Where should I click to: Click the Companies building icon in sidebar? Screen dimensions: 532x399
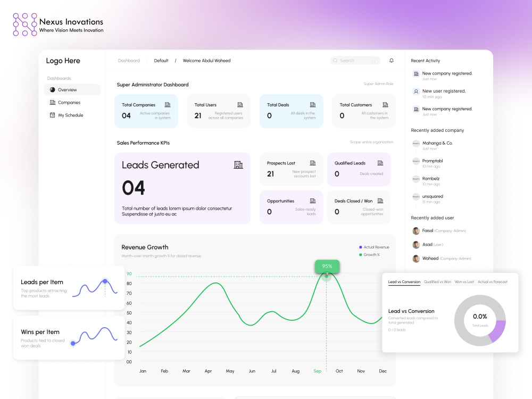52,103
